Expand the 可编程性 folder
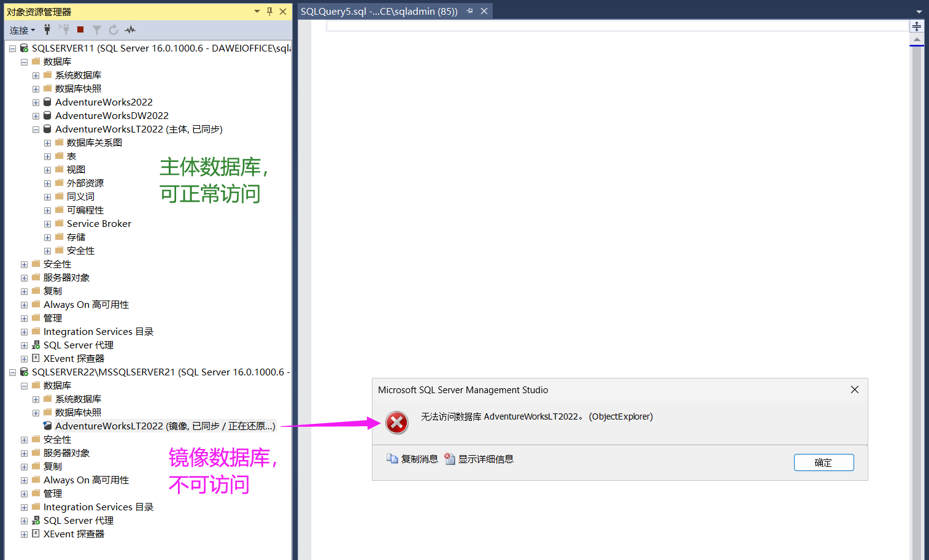The image size is (929, 560). coord(47,210)
